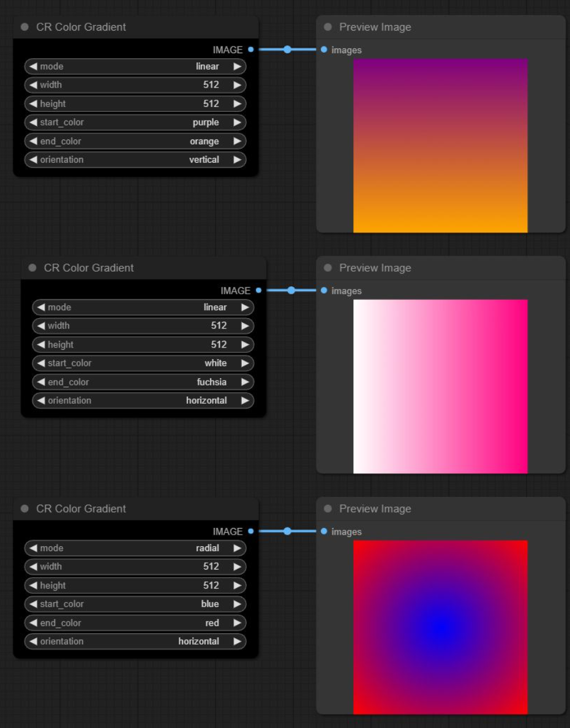Image resolution: width=570 pixels, height=728 pixels.
Task: Open the mode combo showing radial
Action: [135, 548]
